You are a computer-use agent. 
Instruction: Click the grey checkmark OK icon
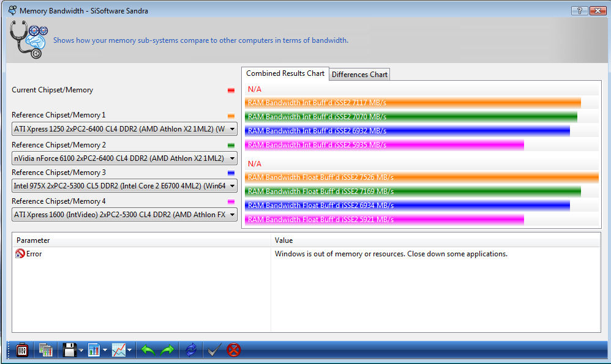(x=214, y=350)
